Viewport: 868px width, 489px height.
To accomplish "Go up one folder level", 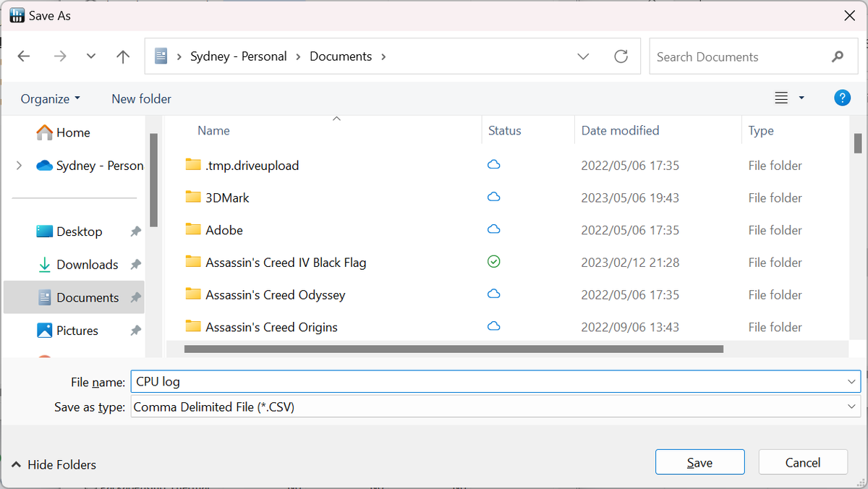I will click(x=123, y=56).
